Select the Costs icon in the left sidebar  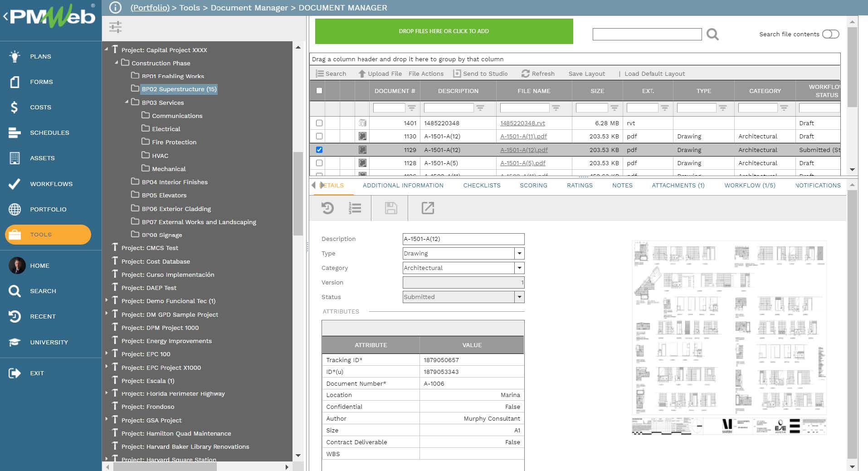tap(15, 107)
